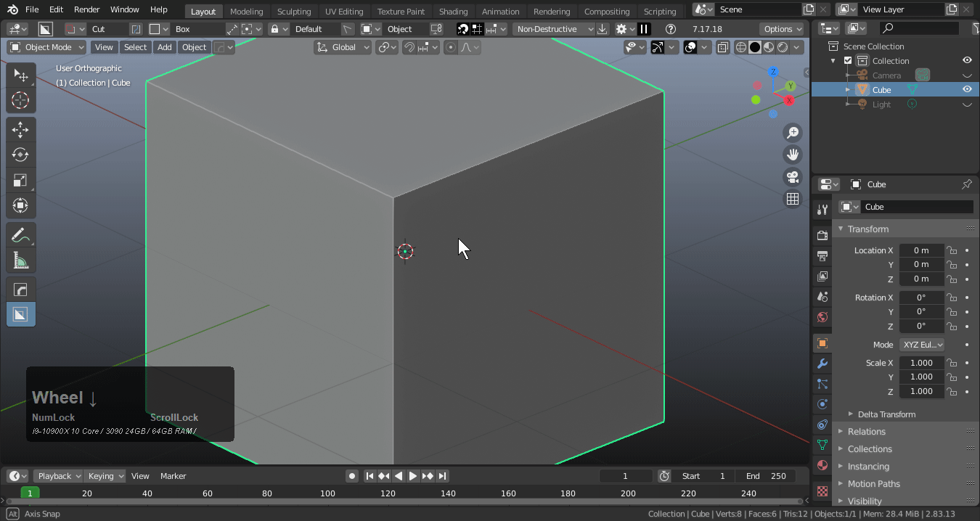This screenshot has height=521, width=980.
Task: Open the Render menu
Action: tap(86, 9)
